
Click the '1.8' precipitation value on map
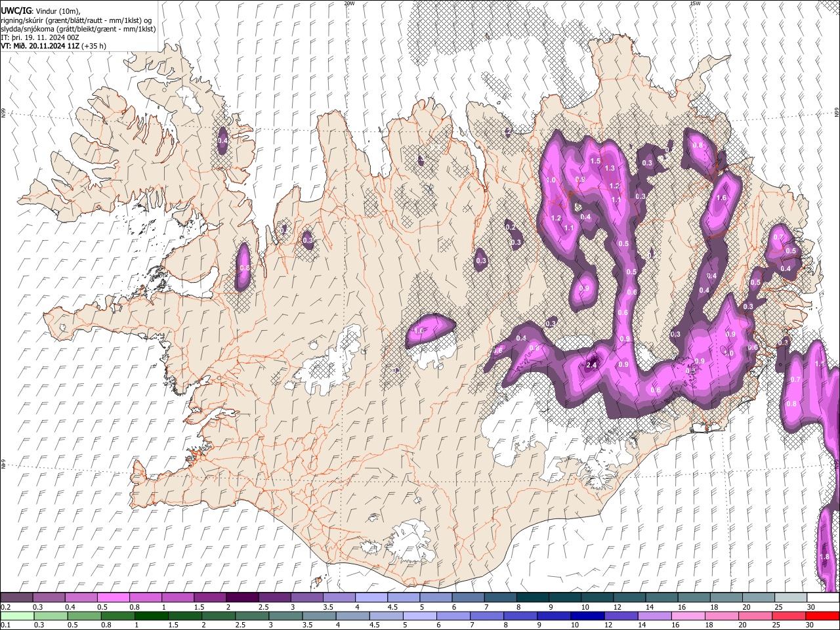click(x=825, y=557)
